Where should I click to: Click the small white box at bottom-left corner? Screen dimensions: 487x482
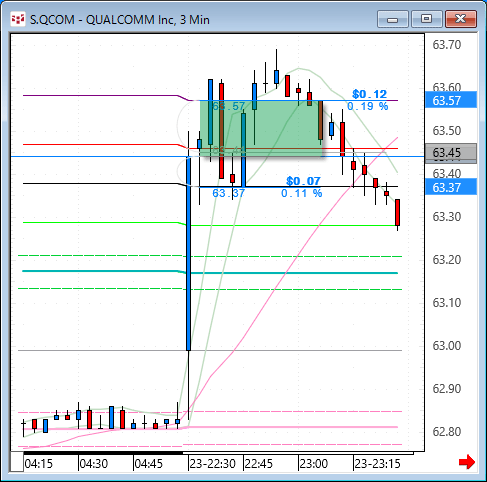(17, 462)
